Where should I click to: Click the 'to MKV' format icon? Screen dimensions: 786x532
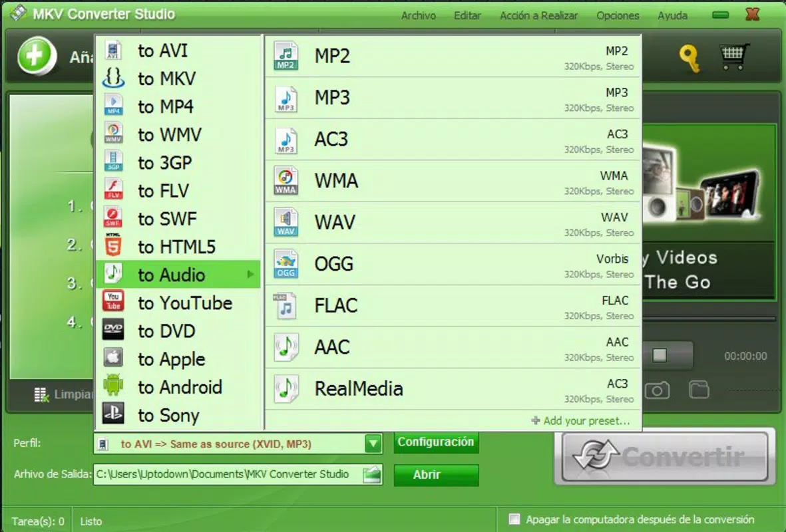click(113, 78)
